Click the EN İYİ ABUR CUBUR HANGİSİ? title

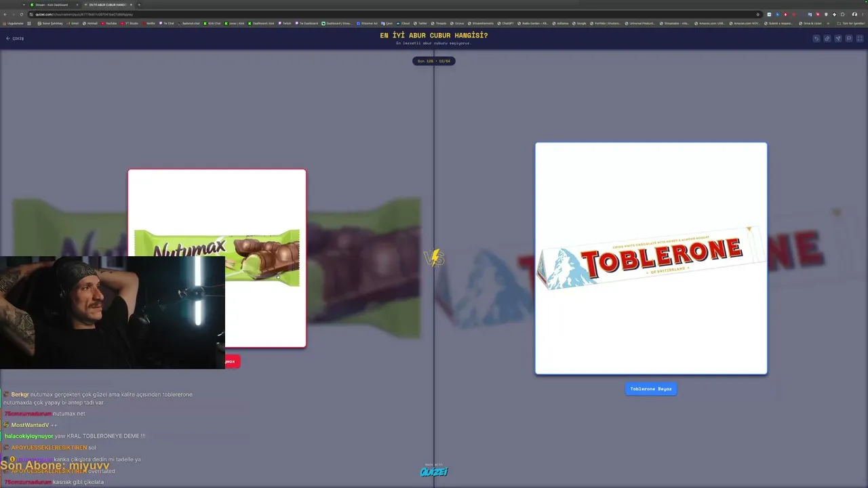click(x=434, y=35)
